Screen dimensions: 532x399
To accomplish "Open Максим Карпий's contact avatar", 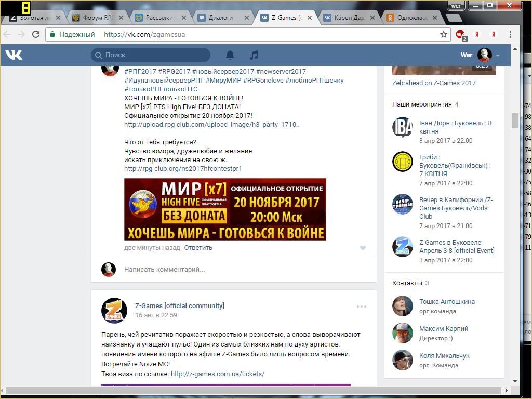I will point(403,333).
